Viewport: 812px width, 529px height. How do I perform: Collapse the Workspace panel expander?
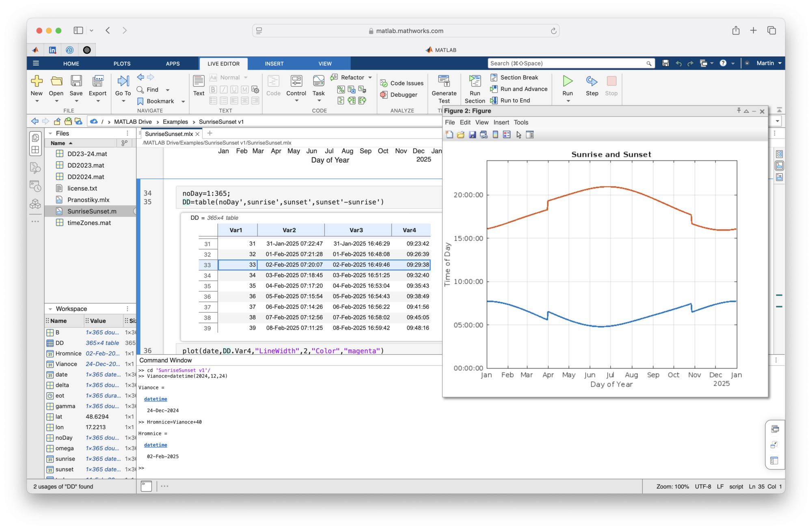click(x=50, y=309)
